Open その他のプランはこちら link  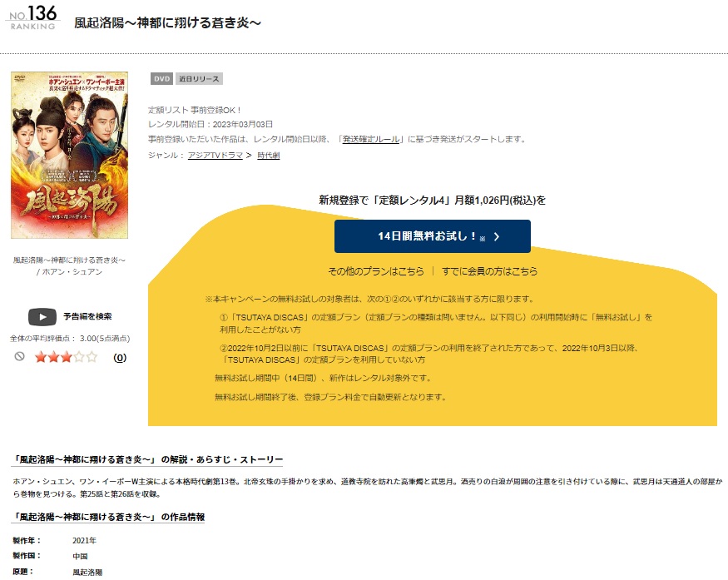coord(376,271)
